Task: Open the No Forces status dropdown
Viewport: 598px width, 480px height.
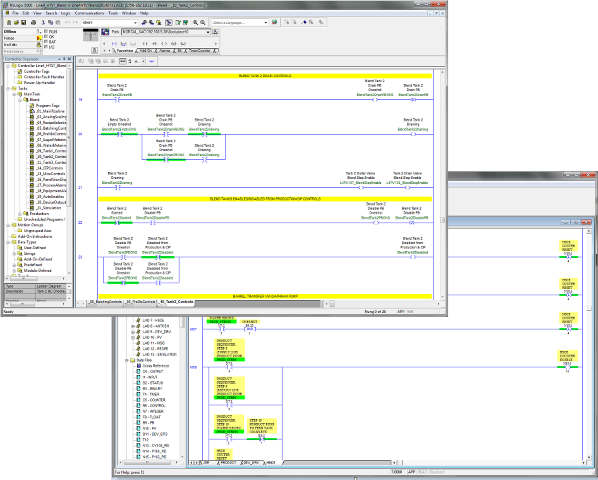Action: click(39, 38)
